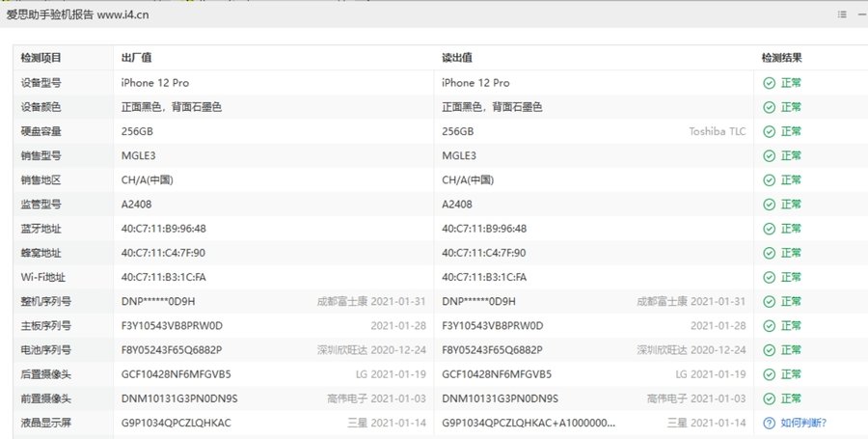This screenshot has width=868, height=439.
Task: Click the factory serial DNP******0D9H value
Action: [x=160, y=301]
